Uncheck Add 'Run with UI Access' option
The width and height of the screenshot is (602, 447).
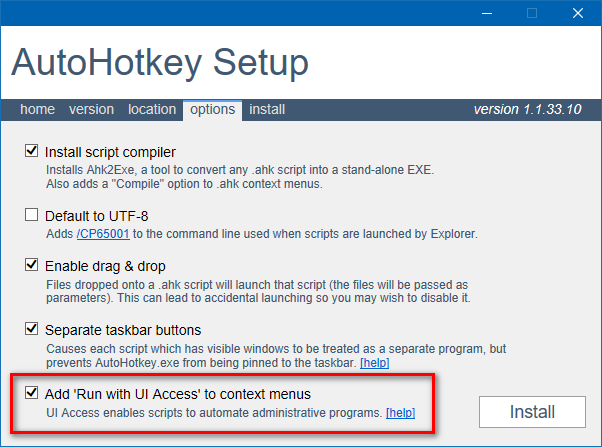click(x=32, y=393)
